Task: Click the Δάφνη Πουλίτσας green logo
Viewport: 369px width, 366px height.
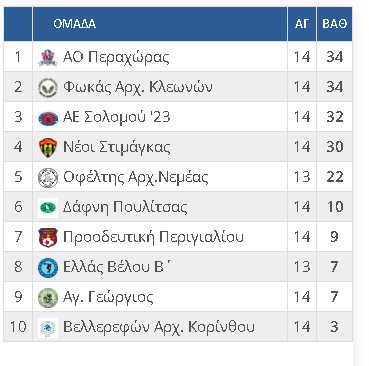Action: click(x=48, y=207)
